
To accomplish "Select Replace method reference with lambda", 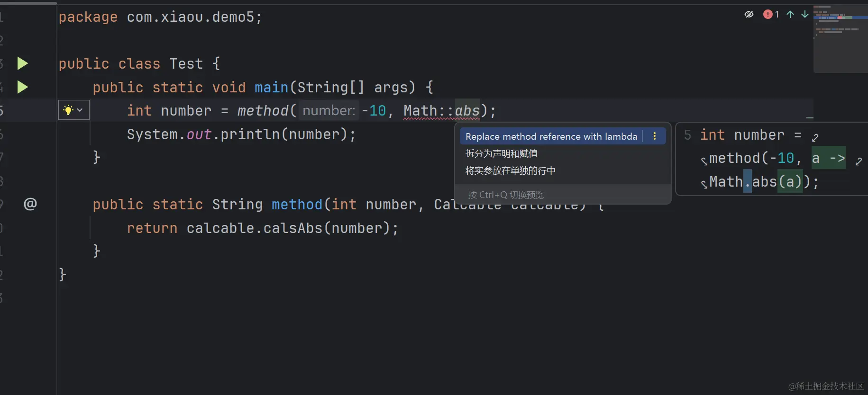I will tap(551, 136).
